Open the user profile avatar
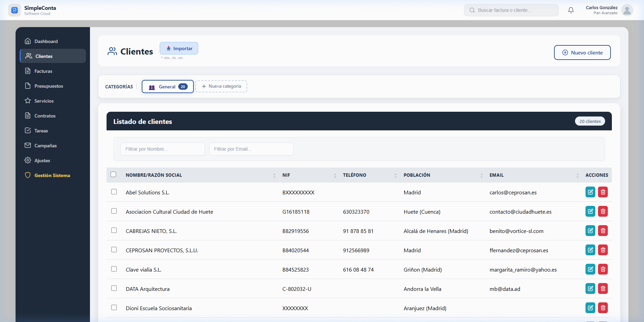The width and height of the screenshot is (644, 322). point(627,10)
